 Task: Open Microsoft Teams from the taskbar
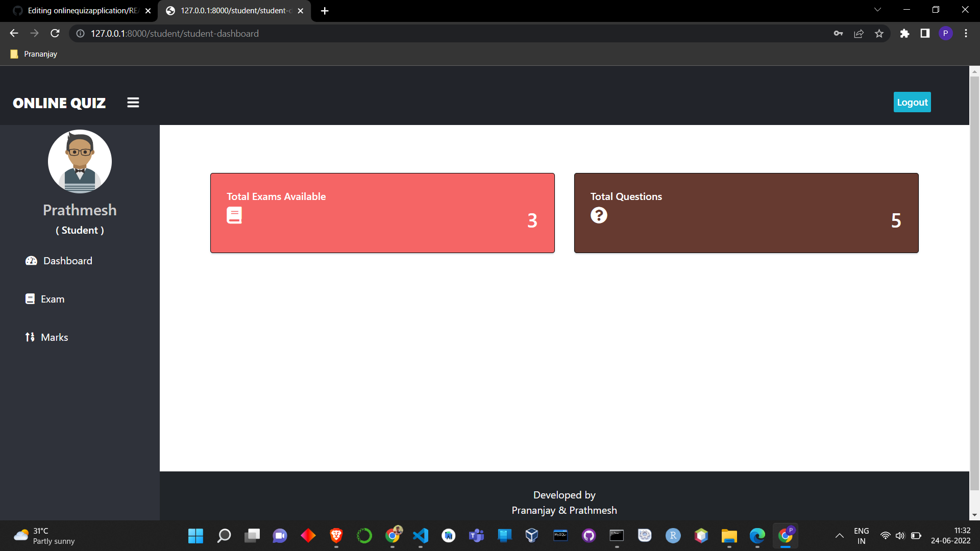[x=476, y=536]
